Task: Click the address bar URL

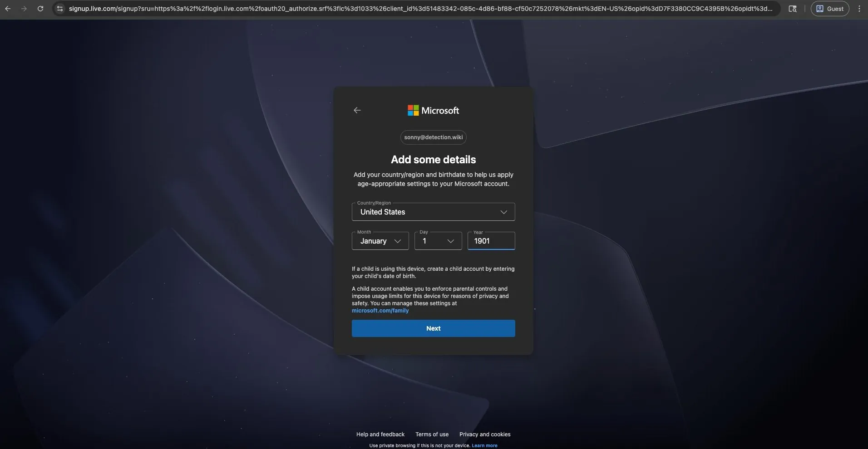Action: pos(420,9)
